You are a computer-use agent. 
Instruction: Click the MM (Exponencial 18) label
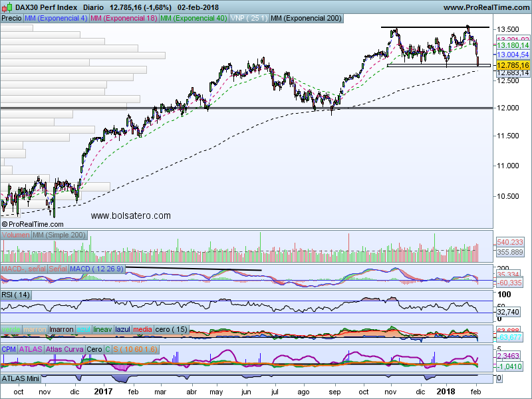[x=124, y=19]
